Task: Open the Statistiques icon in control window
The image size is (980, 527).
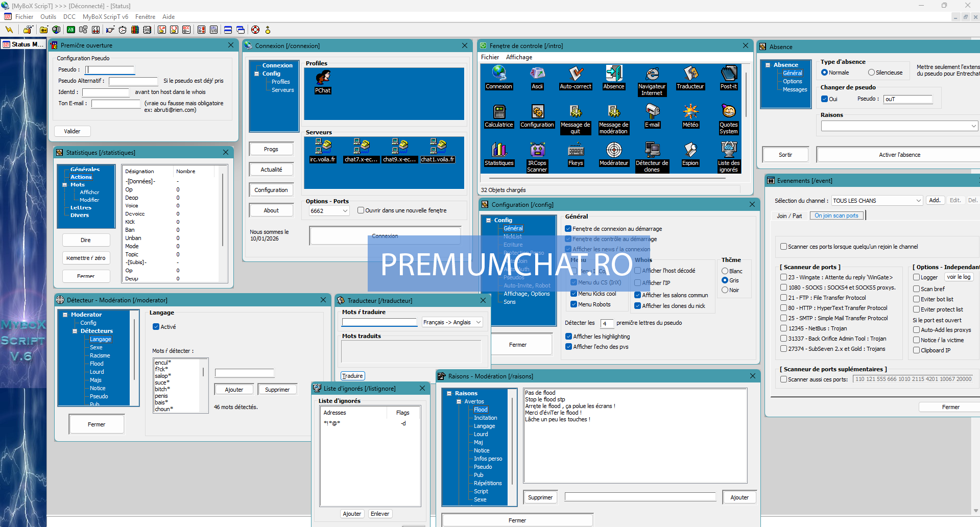Action: tap(499, 154)
